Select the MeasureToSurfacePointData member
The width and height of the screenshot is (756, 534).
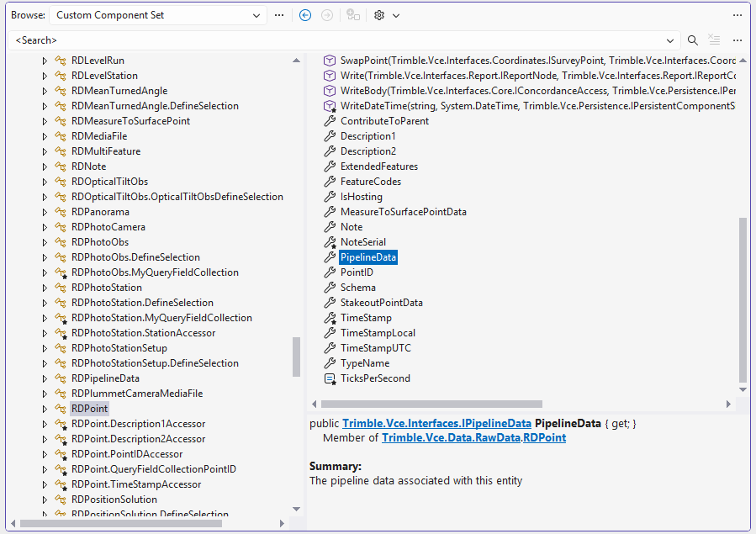coord(403,212)
